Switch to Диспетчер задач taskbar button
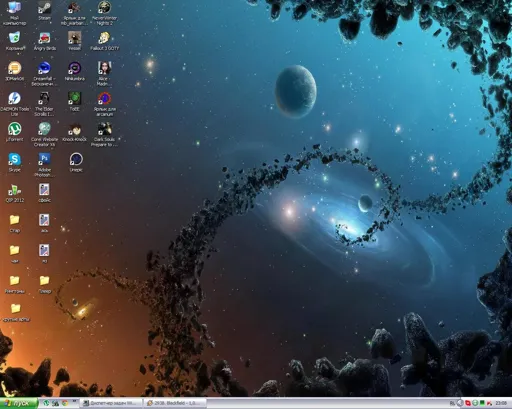Image resolution: width=512 pixels, height=409 pixels. point(110,403)
